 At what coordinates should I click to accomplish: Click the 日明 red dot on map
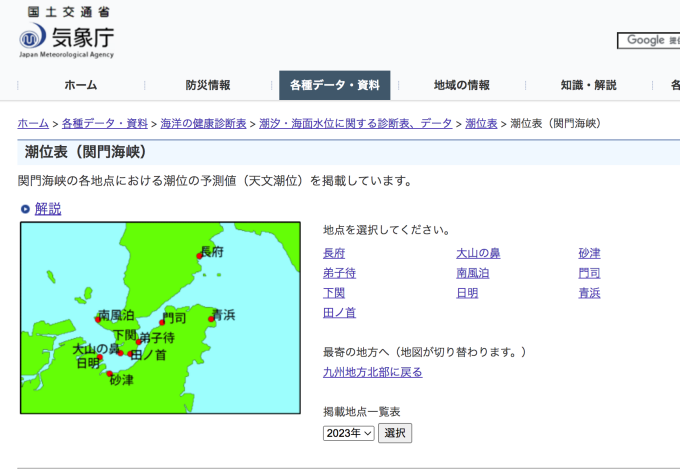point(100,357)
